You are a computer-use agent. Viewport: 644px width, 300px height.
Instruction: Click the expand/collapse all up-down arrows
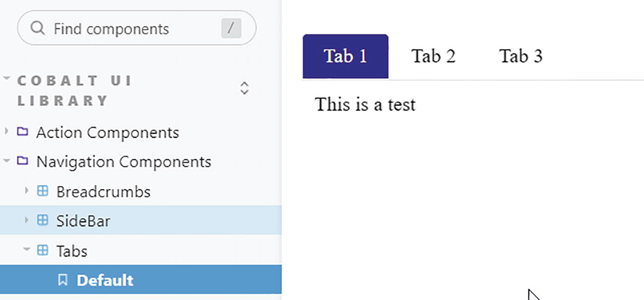pos(244,88)
